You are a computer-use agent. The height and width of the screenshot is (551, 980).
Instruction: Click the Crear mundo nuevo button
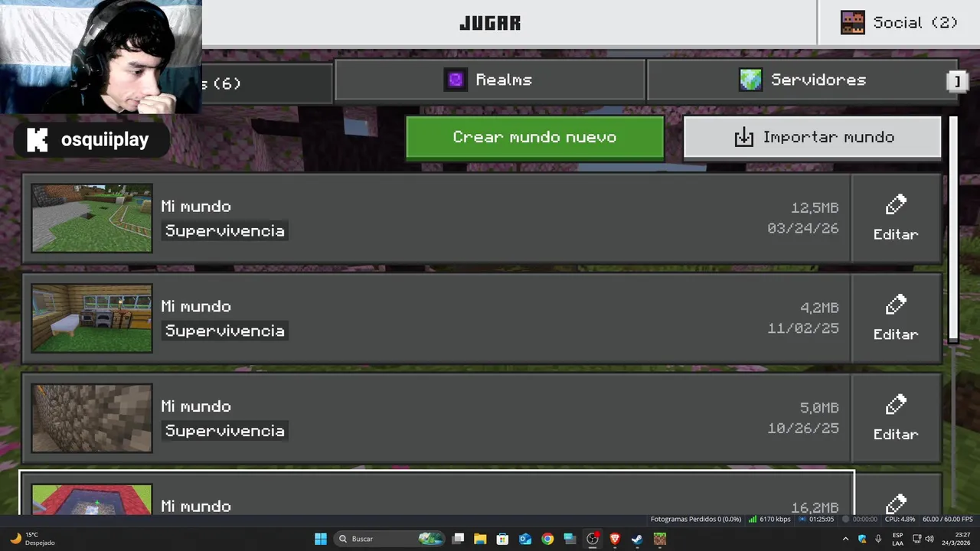click(534, 137)
